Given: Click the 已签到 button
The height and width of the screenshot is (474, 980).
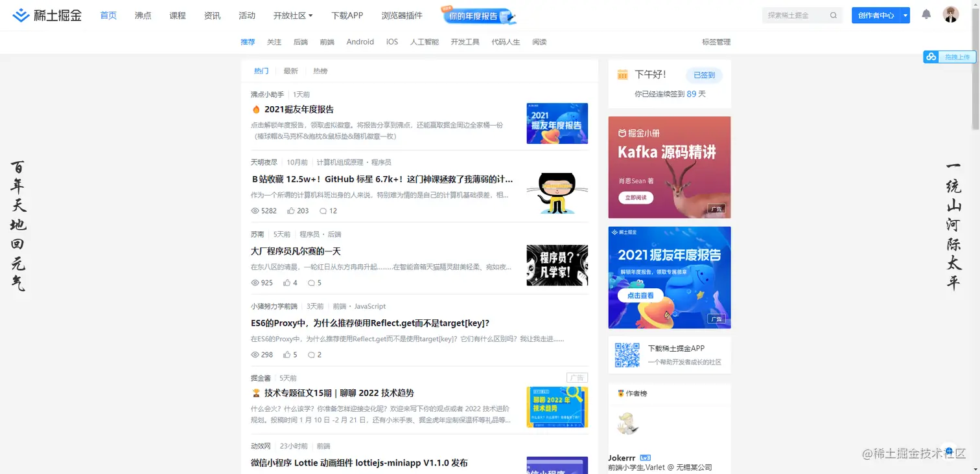Looking at the screenshot, I should click(x=705, y=75).
